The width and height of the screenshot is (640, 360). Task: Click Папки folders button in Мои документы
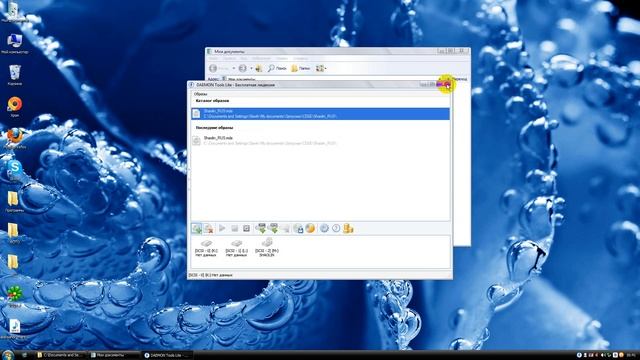301,69
